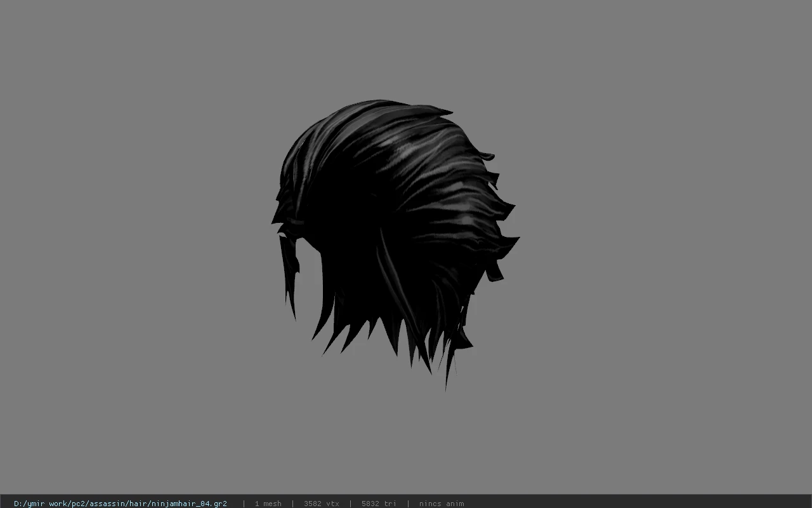The height and width of the screenshot is (508, 812).
Task: Click the '3582 vtx' vertex count
Action: (322, 504)
